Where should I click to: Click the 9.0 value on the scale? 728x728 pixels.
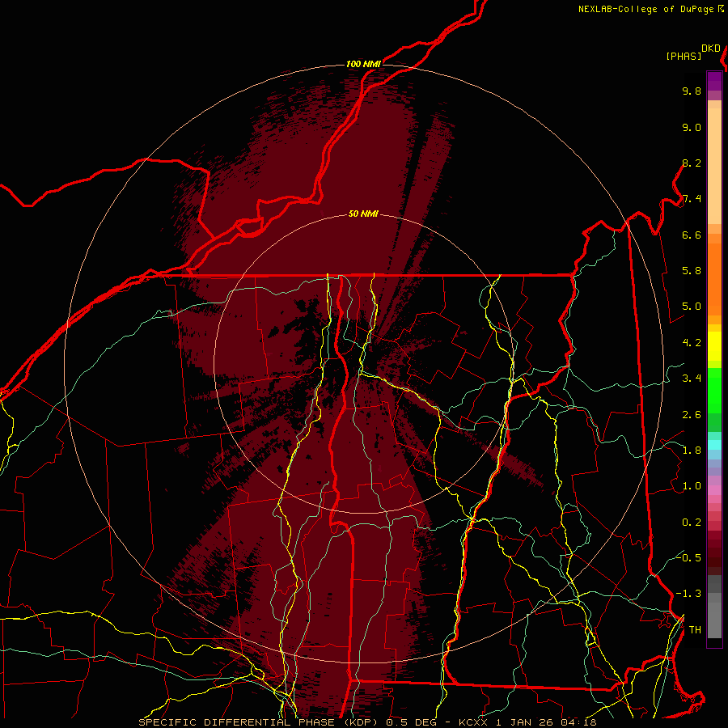point(692,127)
